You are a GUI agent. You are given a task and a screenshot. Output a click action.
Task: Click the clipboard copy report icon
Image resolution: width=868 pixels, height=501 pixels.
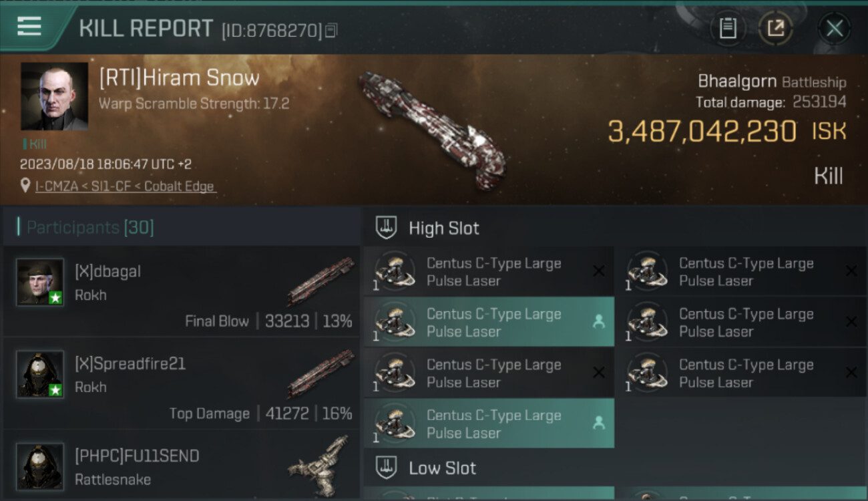click(x=727, y=28)
